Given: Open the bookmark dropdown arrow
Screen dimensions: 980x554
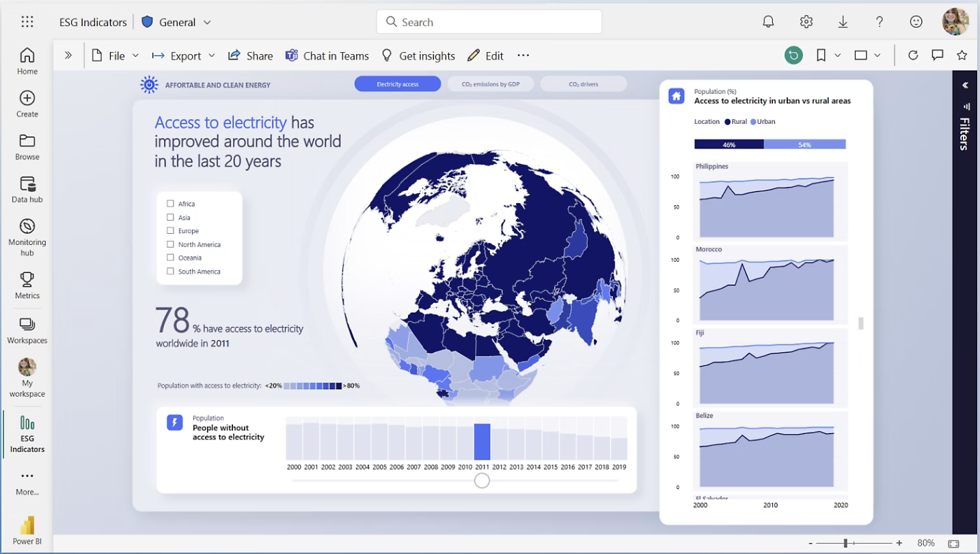Looking at the screenshot, I should 838,55.
